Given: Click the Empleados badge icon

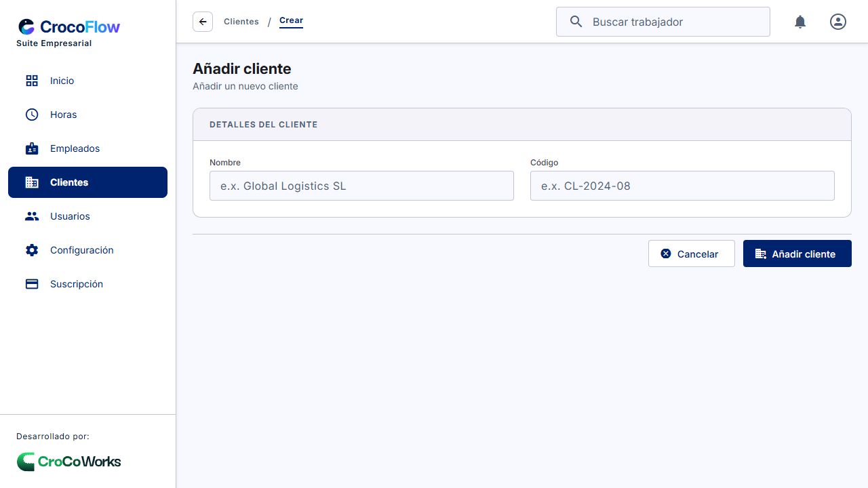Looking at the screenshot, I should click(x=32, y=148).
